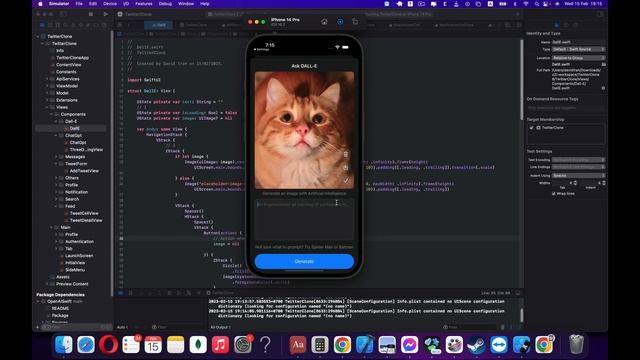Image resolution: width=640 pixels, height=360 pixels.
Task: Open Xcode from the Dock
Action: pyautogui.click(x=364, y=344)
